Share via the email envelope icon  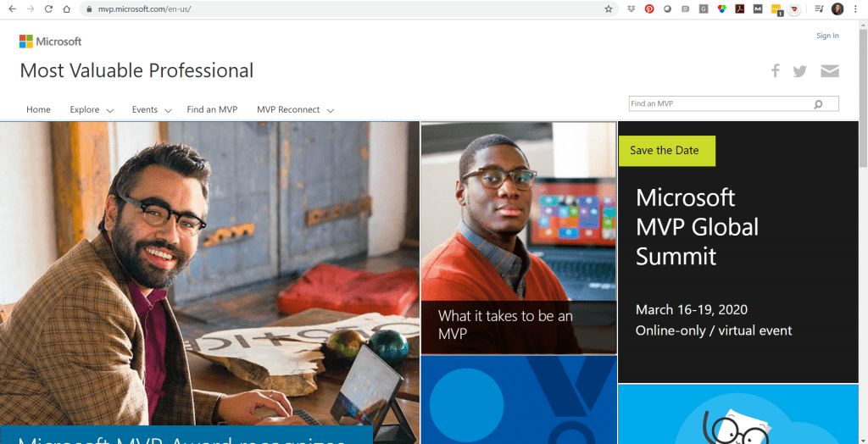830,71
